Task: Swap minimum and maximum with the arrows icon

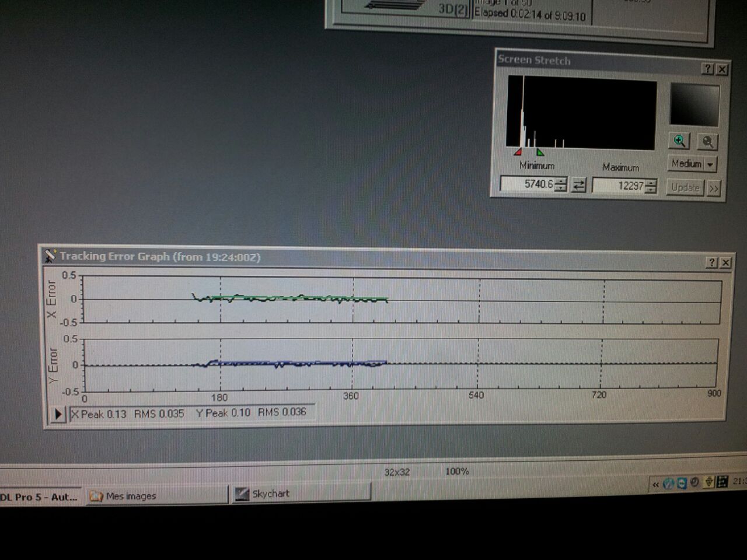Action: click(x=579, y=185)
